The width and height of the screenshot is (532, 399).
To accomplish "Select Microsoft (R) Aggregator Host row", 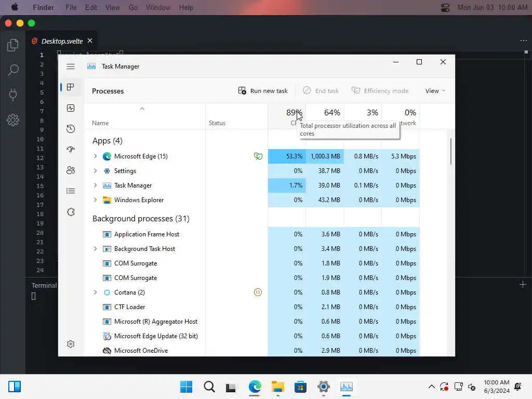I will (252, 321).
